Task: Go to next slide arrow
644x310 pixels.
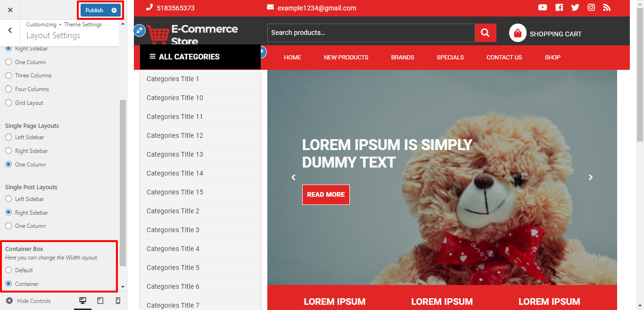Action: click(591, 177)
